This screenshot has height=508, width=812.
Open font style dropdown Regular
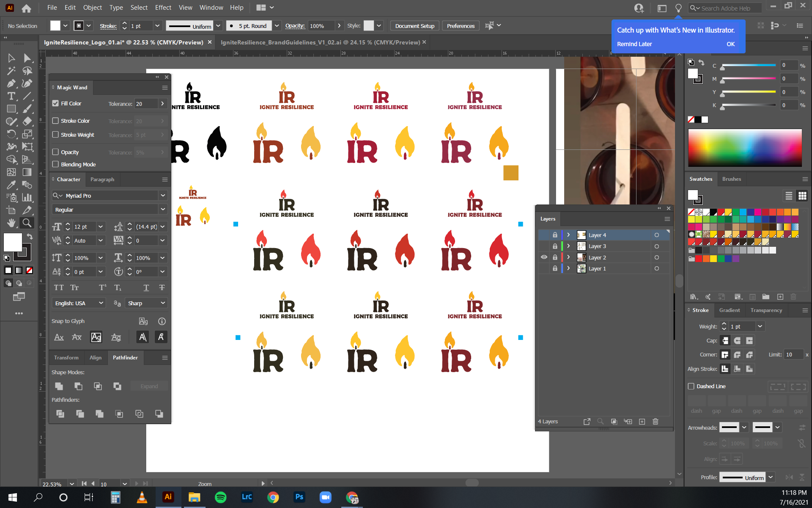[163, 210]
